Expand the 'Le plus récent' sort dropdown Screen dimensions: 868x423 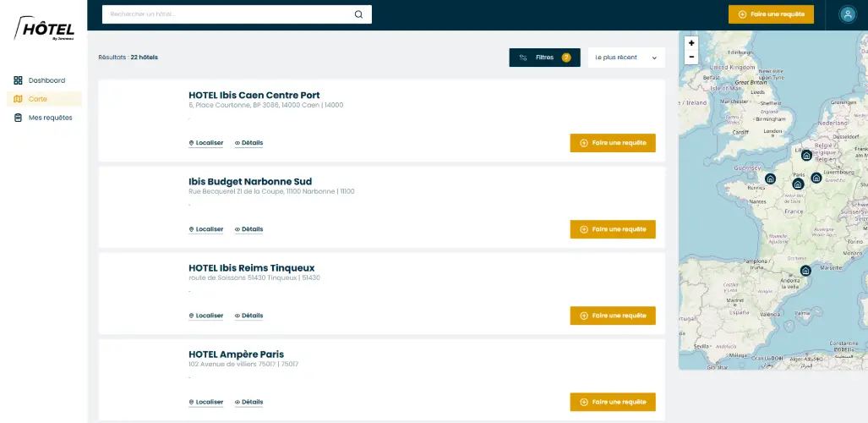(625, 58)
